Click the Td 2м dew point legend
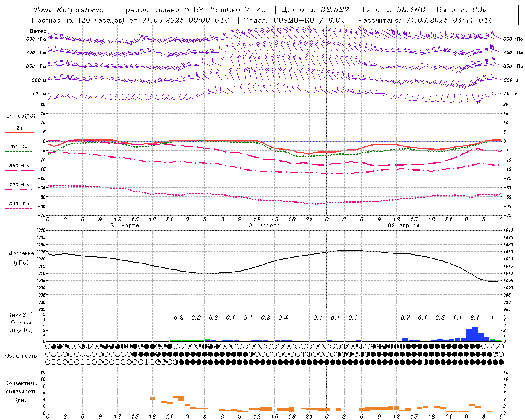Image resolution: width=525 pixels, height=420 pixels. click(x=19, y=149)
